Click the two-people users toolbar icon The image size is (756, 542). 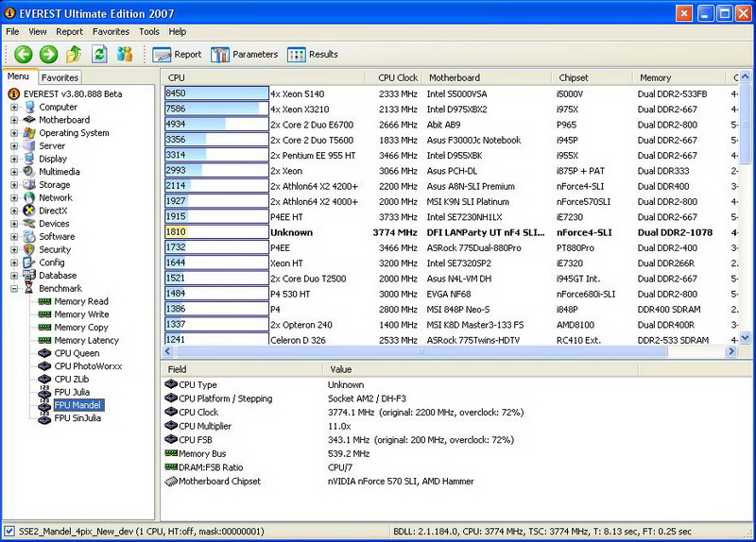tap(125, 54)
